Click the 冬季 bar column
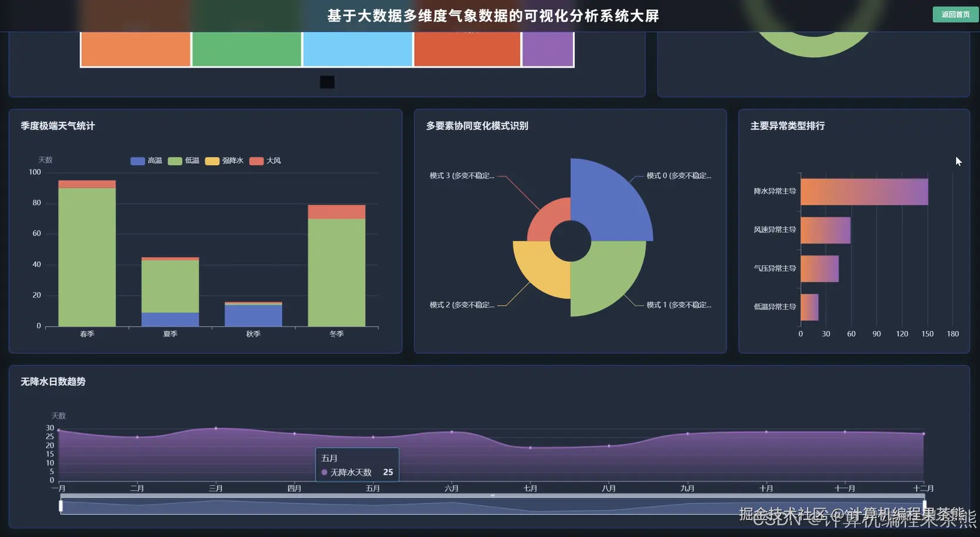Screen dimensions: 980x537 [x=336, y=264]
